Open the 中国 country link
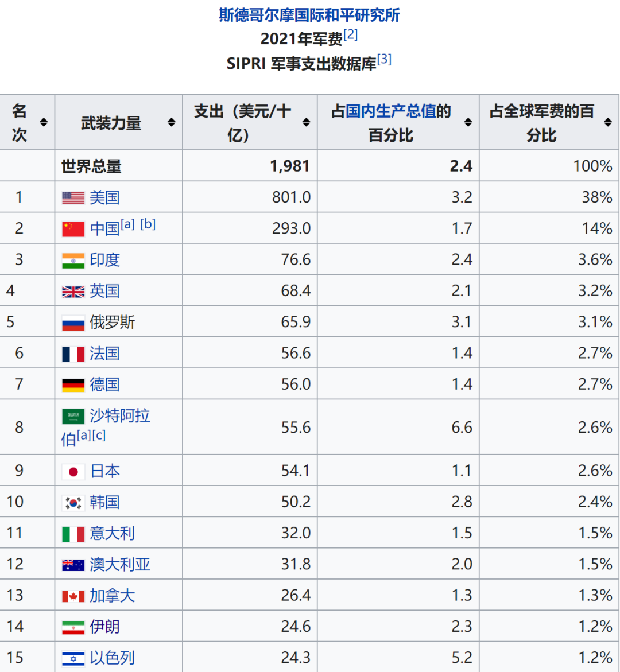This screenshot has width=620, height=672. [104, 229]
